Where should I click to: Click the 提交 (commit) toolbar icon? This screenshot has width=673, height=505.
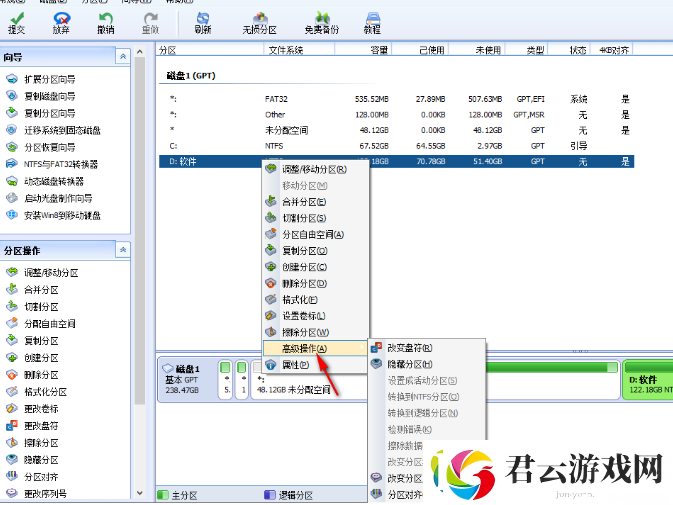[17, 23]
